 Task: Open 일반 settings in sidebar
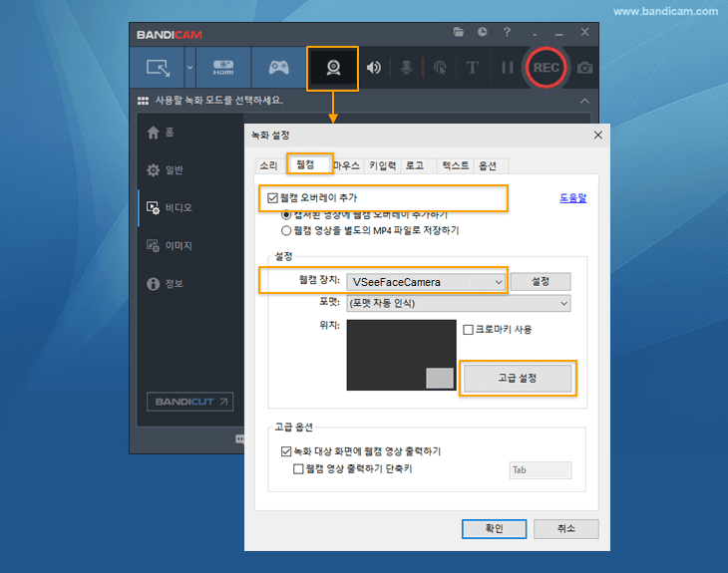click(165, 170)
